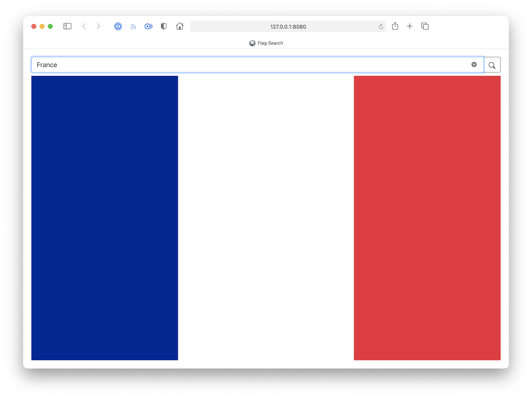Click the blue stripe of the flag

pyautogui.click(x=105, y=218)
